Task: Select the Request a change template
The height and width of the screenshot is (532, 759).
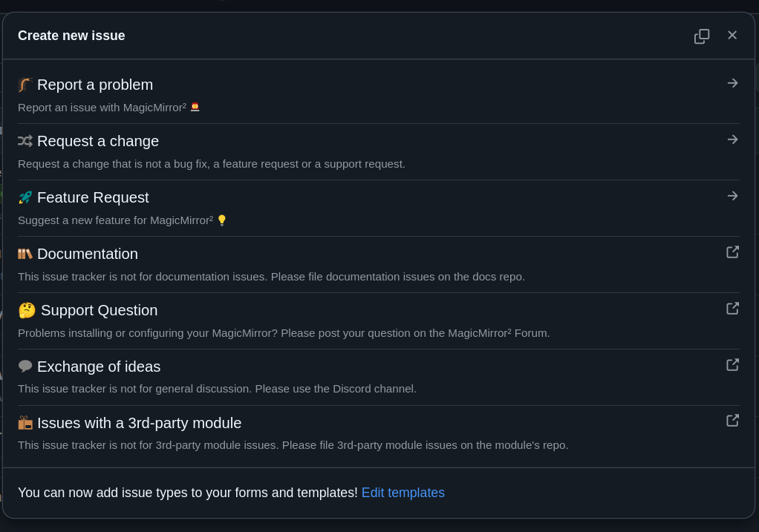Action: coord(98,141)
